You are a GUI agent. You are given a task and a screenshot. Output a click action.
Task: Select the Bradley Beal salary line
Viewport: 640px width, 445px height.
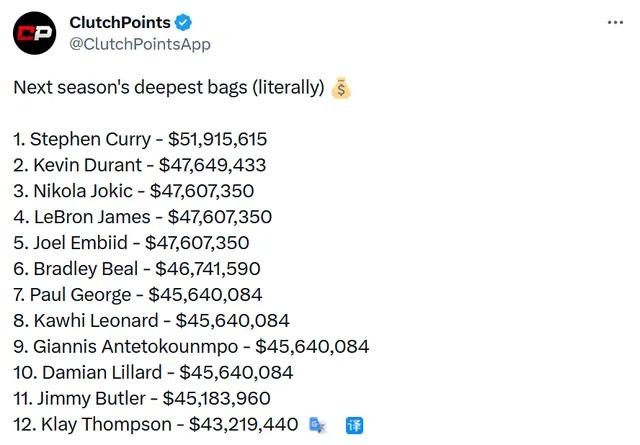(x=138, y=269)
